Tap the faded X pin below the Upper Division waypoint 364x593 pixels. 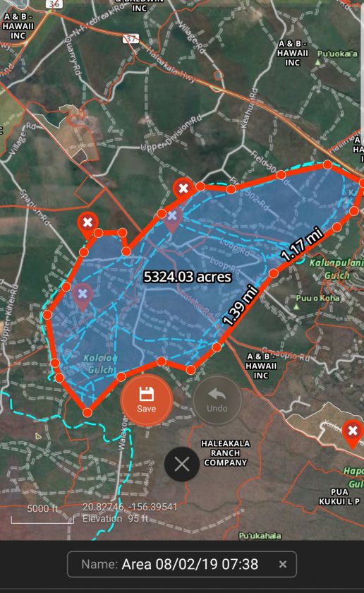(x=172, y=218)
